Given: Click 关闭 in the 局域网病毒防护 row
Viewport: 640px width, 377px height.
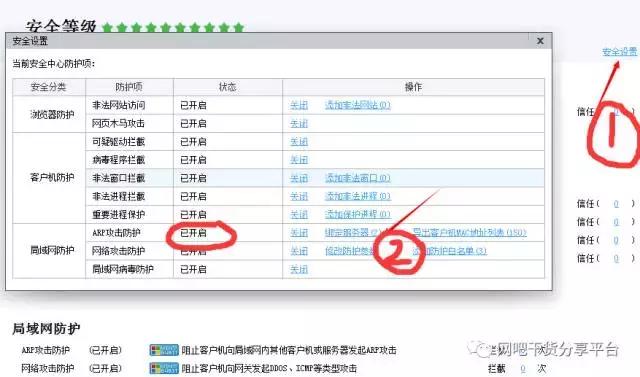Looking at the screenshot, I should click(299, 270).
